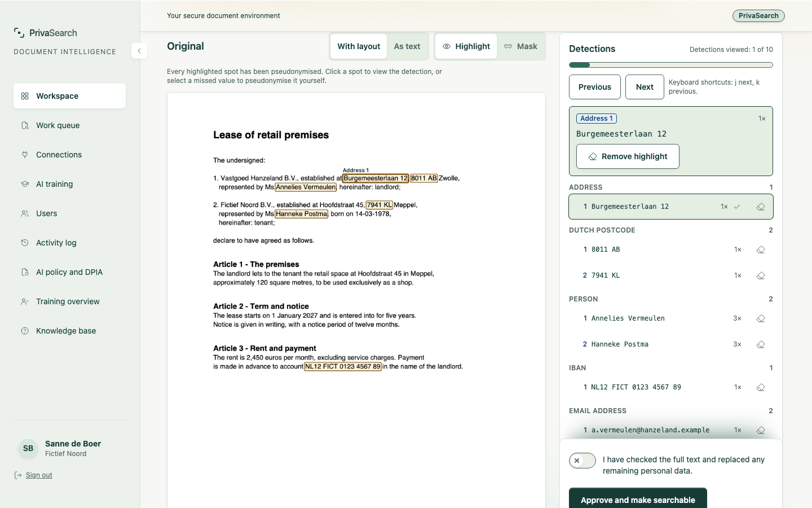The width and height of the screenshot is (812, 508).
Task: Click the Training overview icon
Action: [25, 301]
